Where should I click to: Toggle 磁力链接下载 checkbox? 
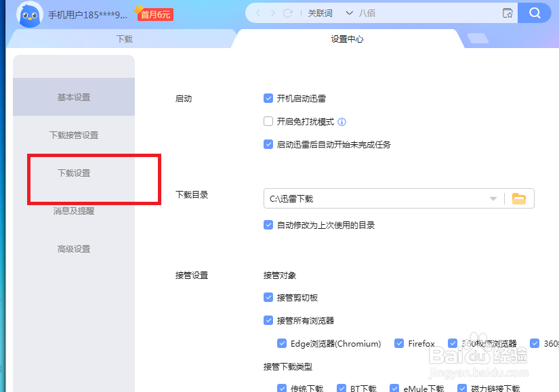(462, 388)
